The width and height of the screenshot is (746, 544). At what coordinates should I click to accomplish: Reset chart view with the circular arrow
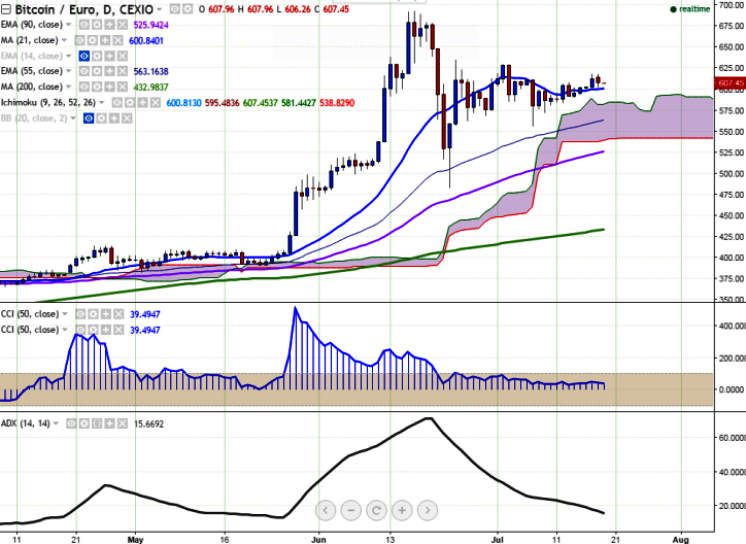tap(376, 511)
